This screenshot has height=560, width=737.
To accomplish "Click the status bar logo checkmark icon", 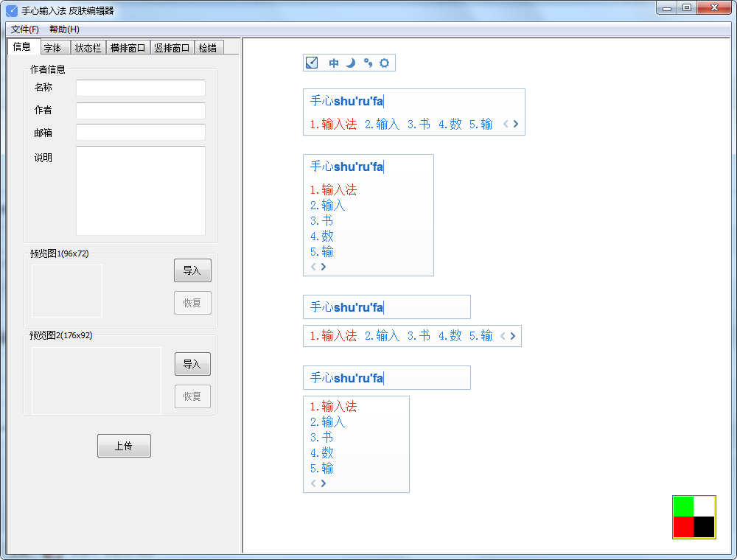I will pyautogui.click(x=312, y=63).
